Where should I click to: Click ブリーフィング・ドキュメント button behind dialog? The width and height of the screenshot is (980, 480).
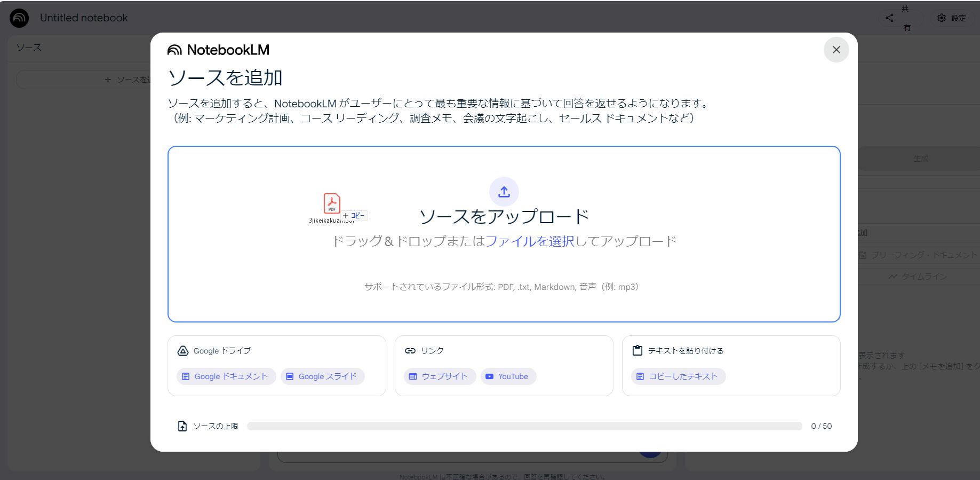[x=918, y=255]
